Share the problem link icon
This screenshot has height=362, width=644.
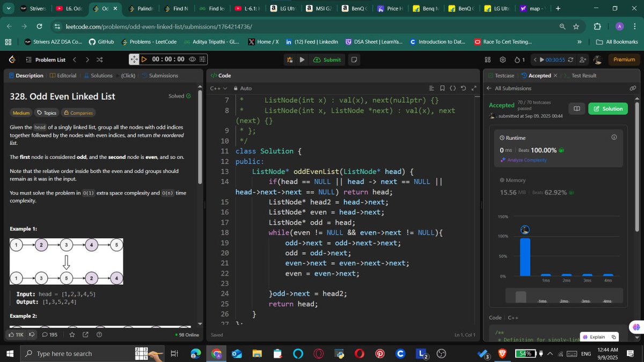tap(85, 335)
